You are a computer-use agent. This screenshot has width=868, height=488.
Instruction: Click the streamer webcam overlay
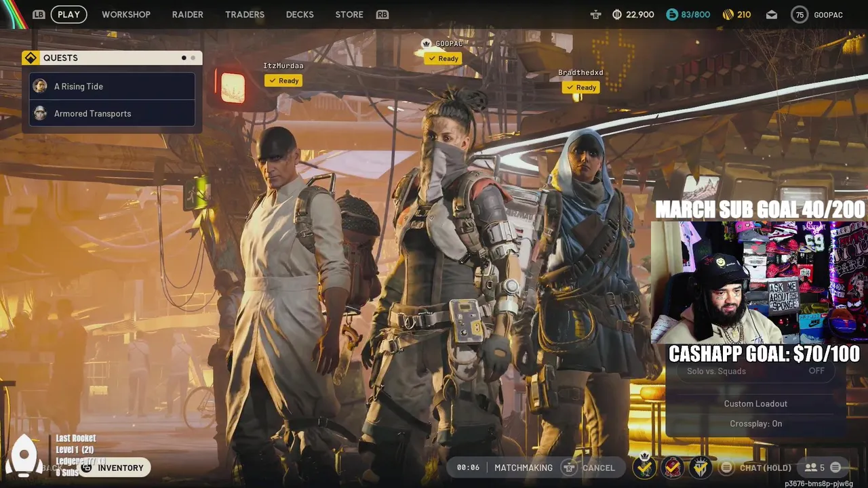[759, 283]
